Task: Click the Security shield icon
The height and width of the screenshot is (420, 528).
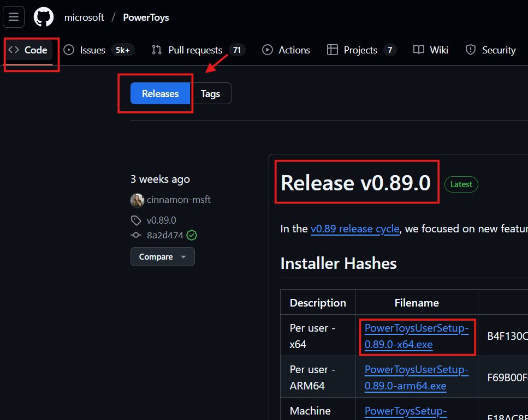Action: coord(471,50)
